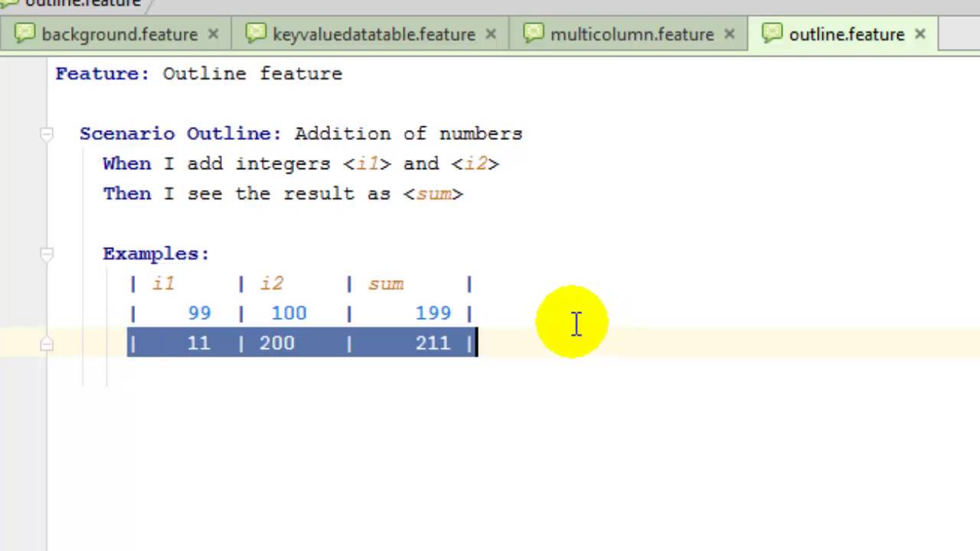Collapse the Examples block fold marker

(x=46, y=254)
